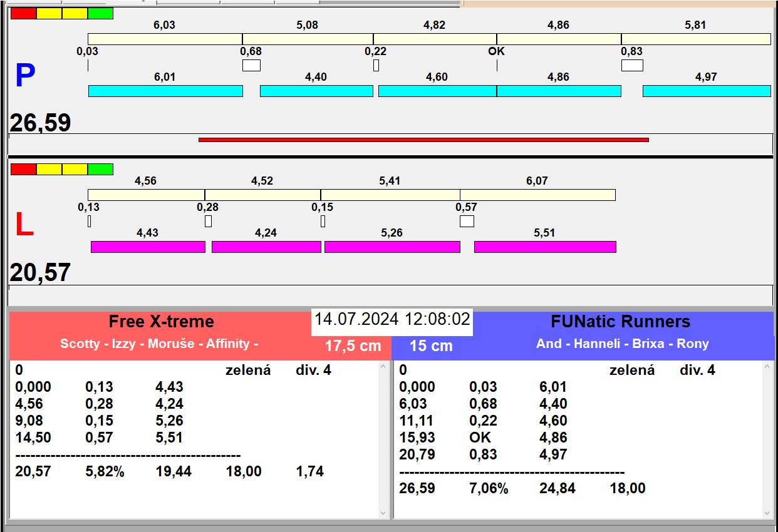Screen dimensions: 778x532
Task: Click the Free X-treme team name
Action: [x=162, y=322]
